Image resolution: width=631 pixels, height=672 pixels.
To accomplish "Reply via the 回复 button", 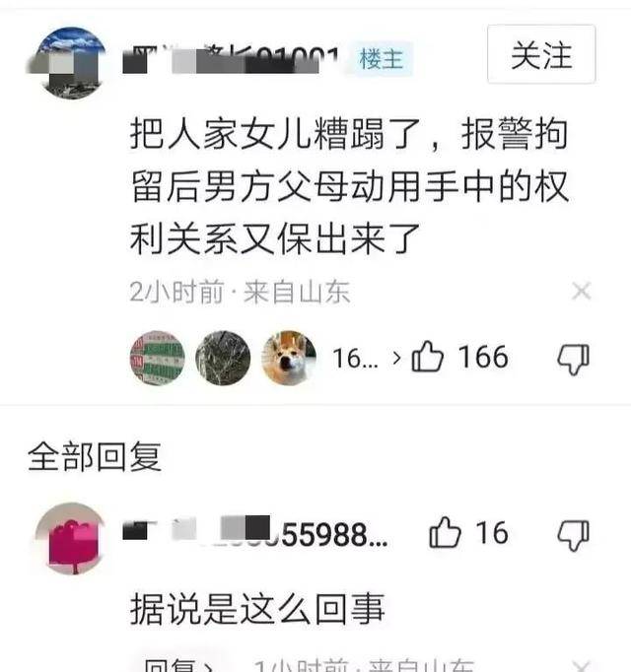I will [x=177, y=667].
